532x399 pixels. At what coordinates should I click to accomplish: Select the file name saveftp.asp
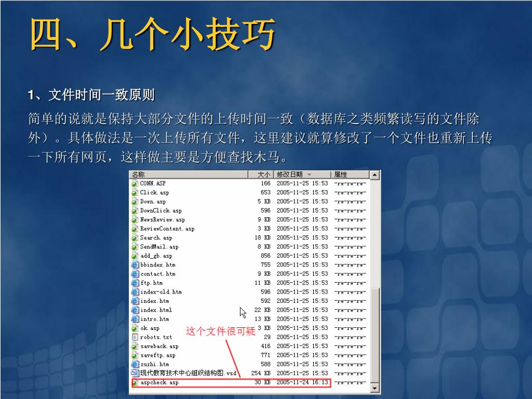tap(158, 355)
